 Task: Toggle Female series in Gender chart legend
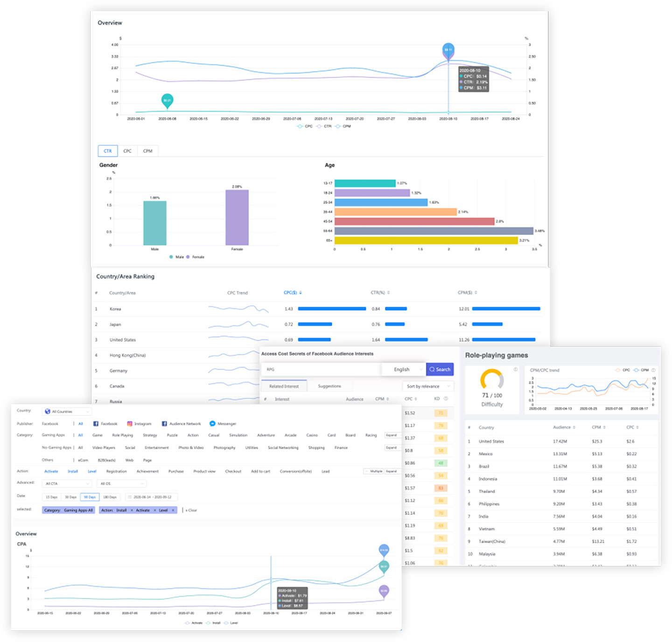[188, 257]
